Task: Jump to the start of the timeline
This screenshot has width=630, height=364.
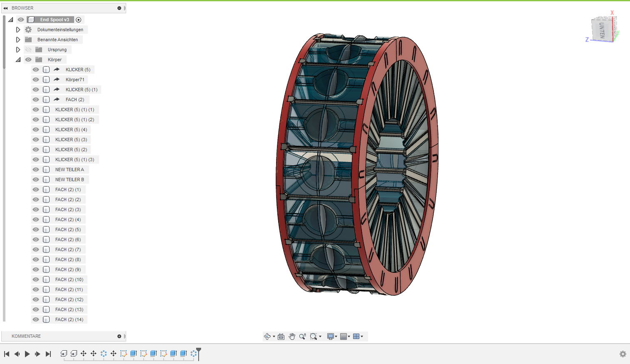Action: (x=7, y=354)
